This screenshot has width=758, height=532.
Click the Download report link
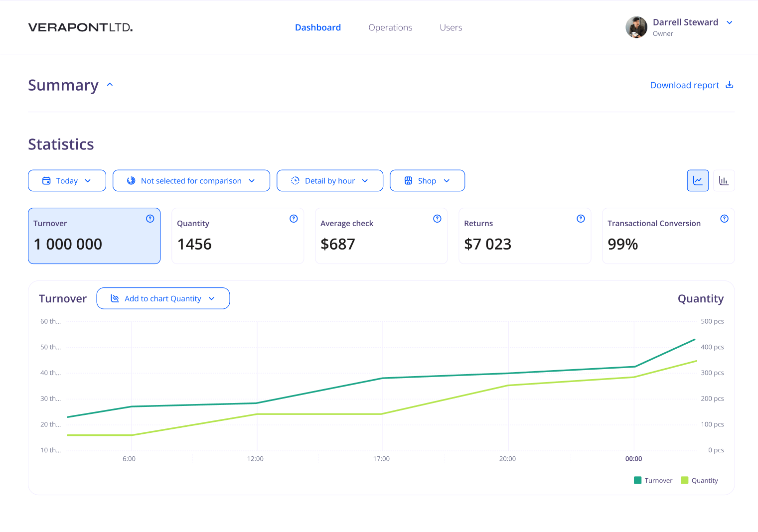[x=684, y=85]
